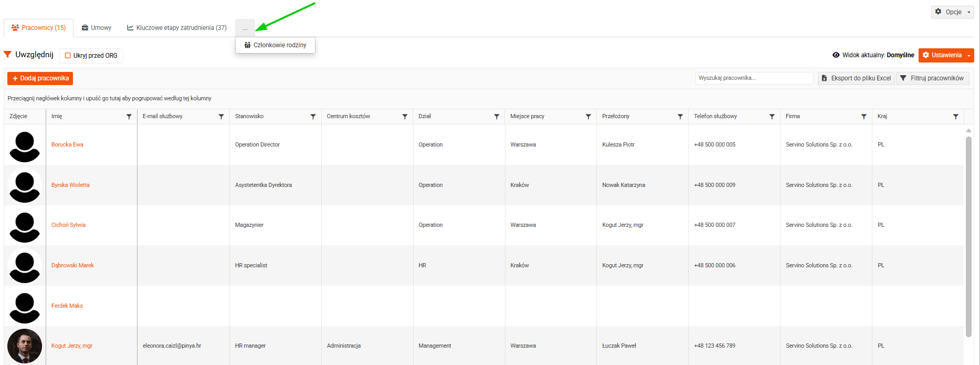Click Eksport do pliku Excel button
This screenshot has height=365, width=980.
pyautogui.click(x=856, y=78)
